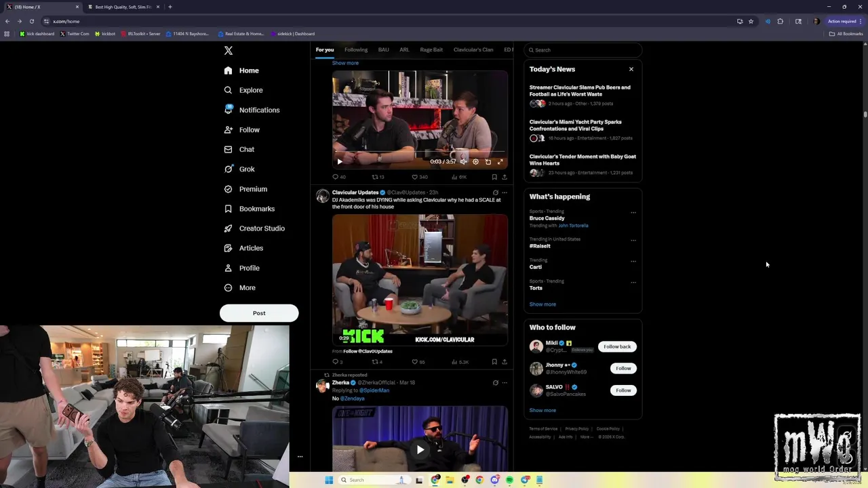Open settings on the 3:57 video
The width and height of the screenshot is (868, 488).
tap(475, 162)
